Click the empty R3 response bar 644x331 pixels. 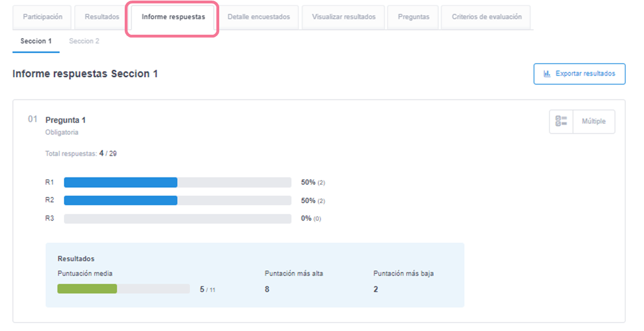pos(177,218)
